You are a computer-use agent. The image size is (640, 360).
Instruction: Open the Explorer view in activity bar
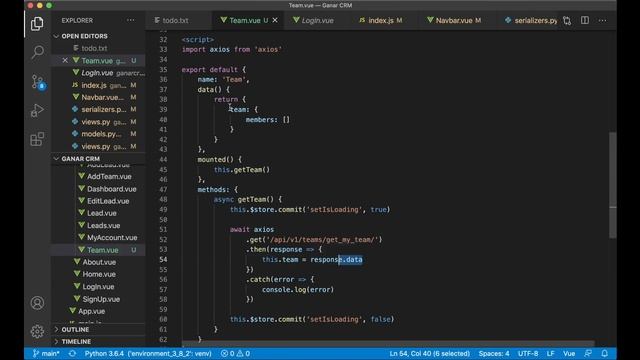(37, 24)
